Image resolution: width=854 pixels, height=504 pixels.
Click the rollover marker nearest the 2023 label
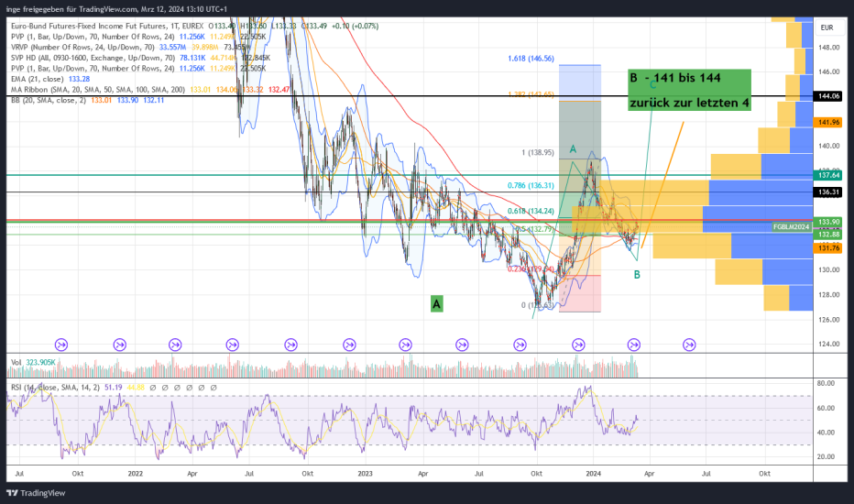tap(349, 345)
